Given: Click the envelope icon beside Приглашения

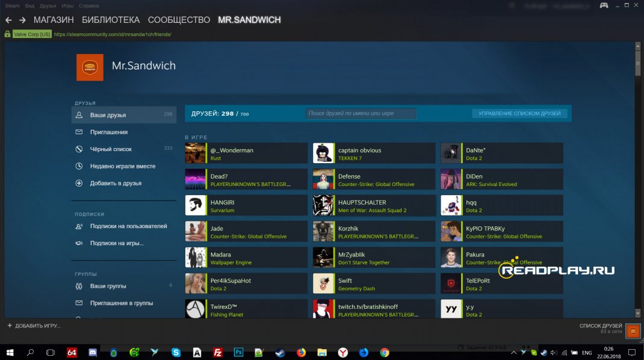Looking at the screenshot, I should [79, 132].
